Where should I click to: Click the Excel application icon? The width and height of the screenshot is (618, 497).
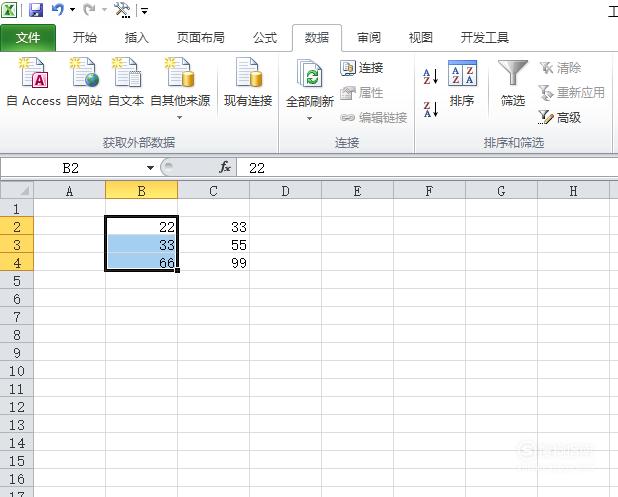9,10
